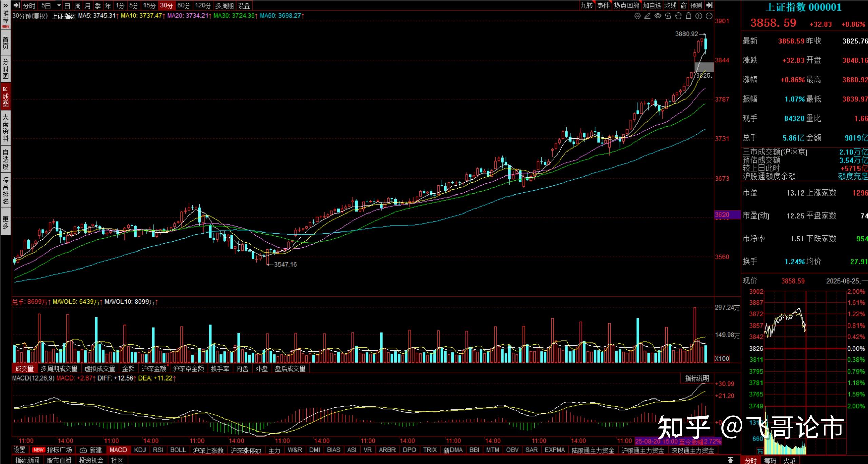868x464 pixels.
Task: Zoom out chart with minus icon
Action: pos(709,16)
